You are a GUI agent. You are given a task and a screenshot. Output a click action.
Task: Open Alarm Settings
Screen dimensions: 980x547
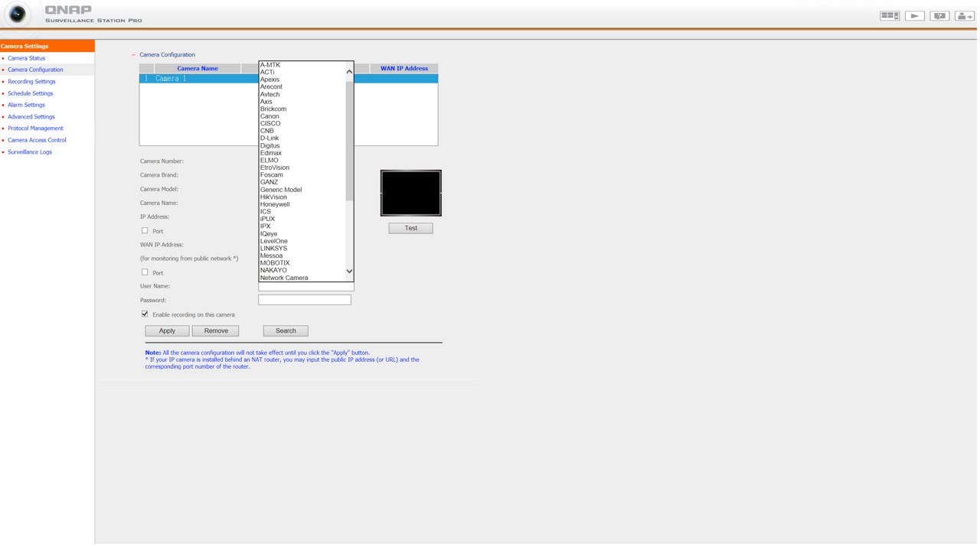point(26,105)
